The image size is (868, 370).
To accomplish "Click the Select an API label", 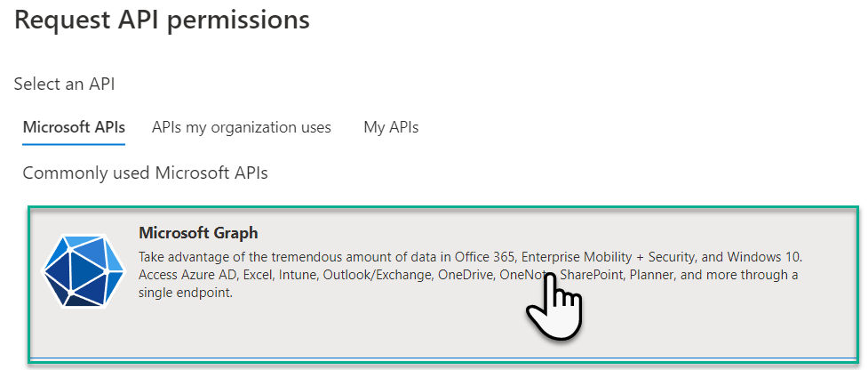I will [x=64, y=84].
